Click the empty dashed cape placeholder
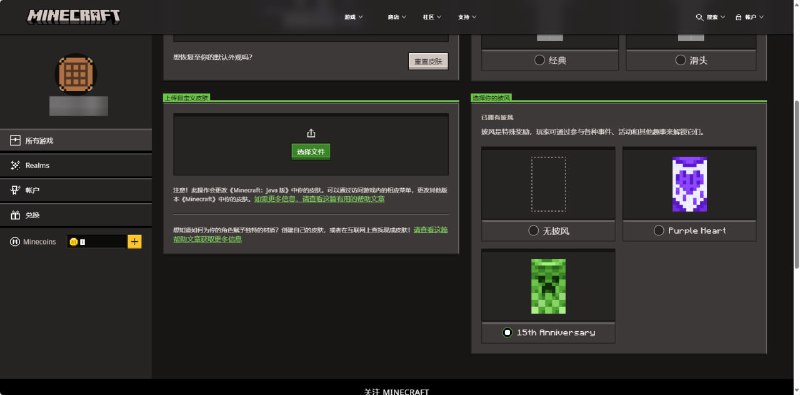The height and width of the screenshot is (395, 800). [548, 184]
